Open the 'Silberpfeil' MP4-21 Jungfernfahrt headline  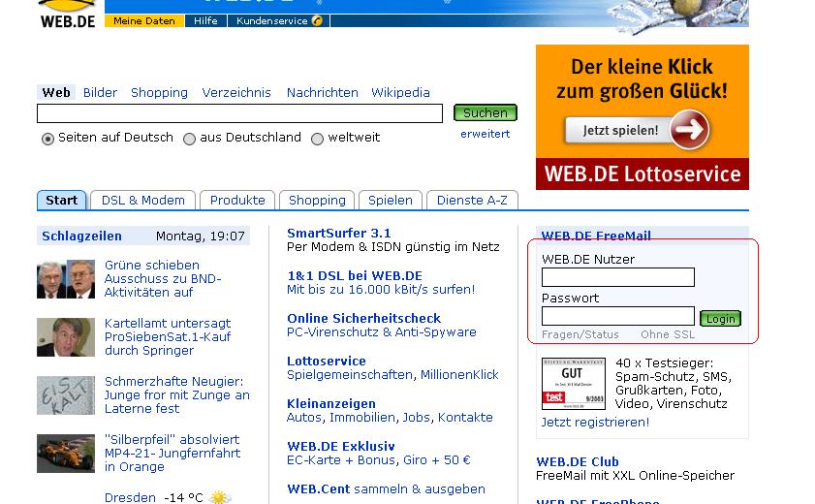pos(172,454)
